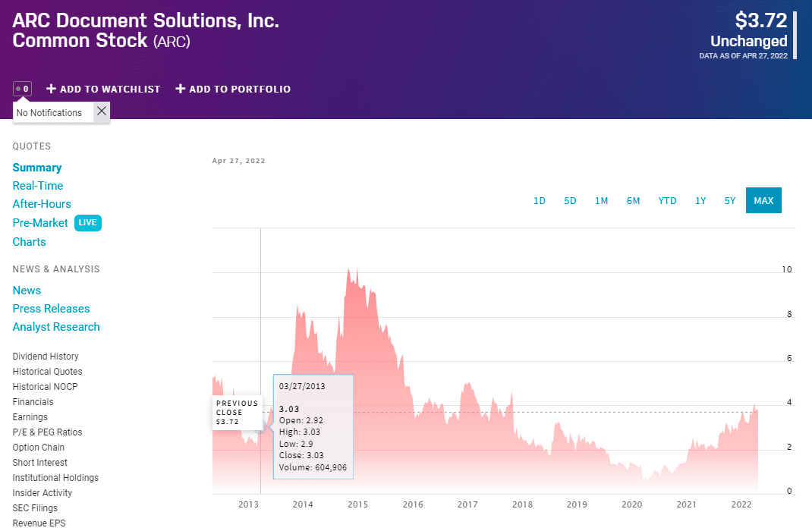Switch chart to YTD view

[x=667, y=201]
